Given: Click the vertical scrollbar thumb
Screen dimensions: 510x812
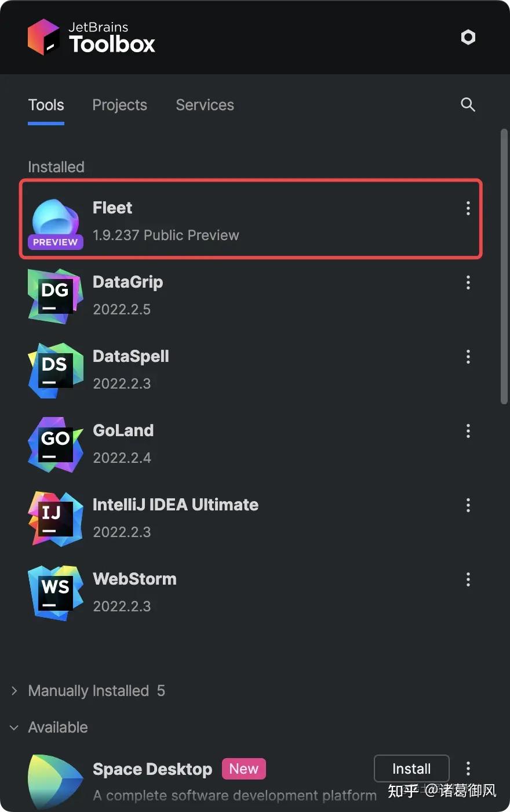Looking at the screenshot, I should tap(504, 267).
